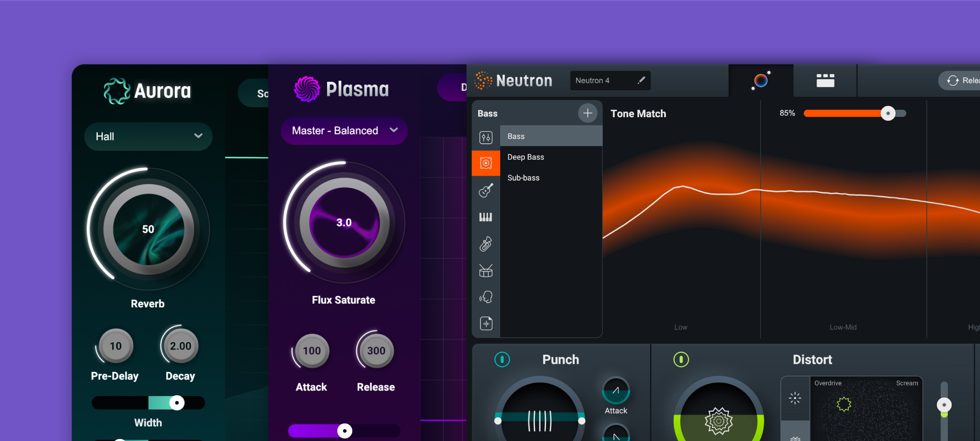Click the Aurora logo icon
Image resolution: width=980 pixels, height=441 pixels.
point(117,91)
